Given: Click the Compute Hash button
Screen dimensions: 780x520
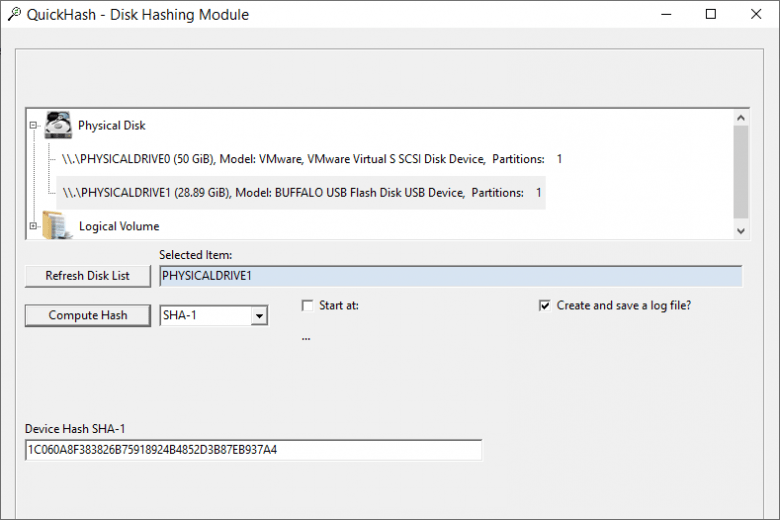Looking at the screenshot, I should point(88,315).
